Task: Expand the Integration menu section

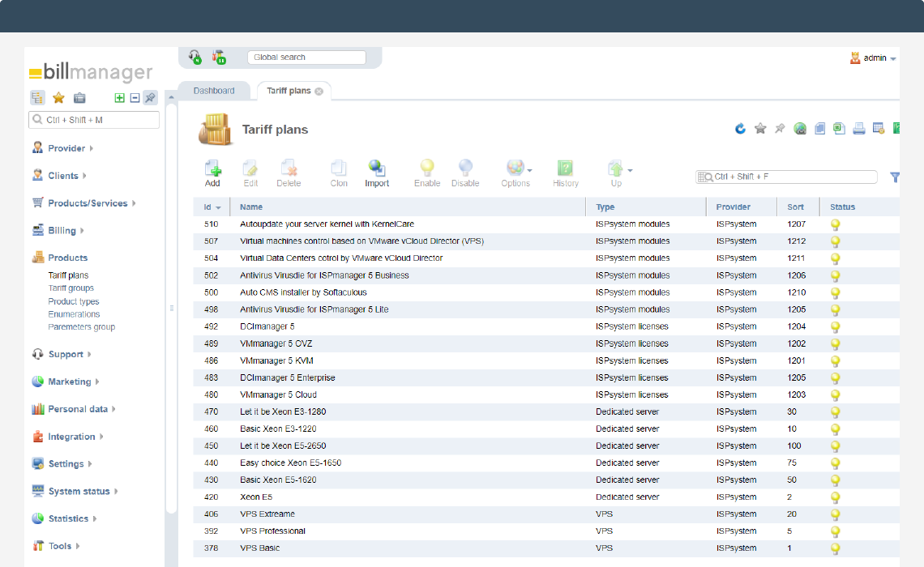Action: (67, 437)
